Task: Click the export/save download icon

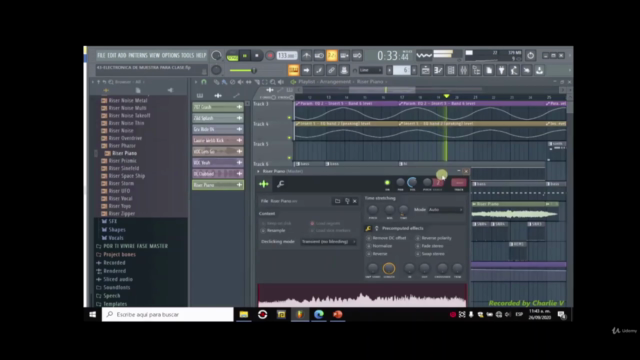Action: [x=539, y=71]
